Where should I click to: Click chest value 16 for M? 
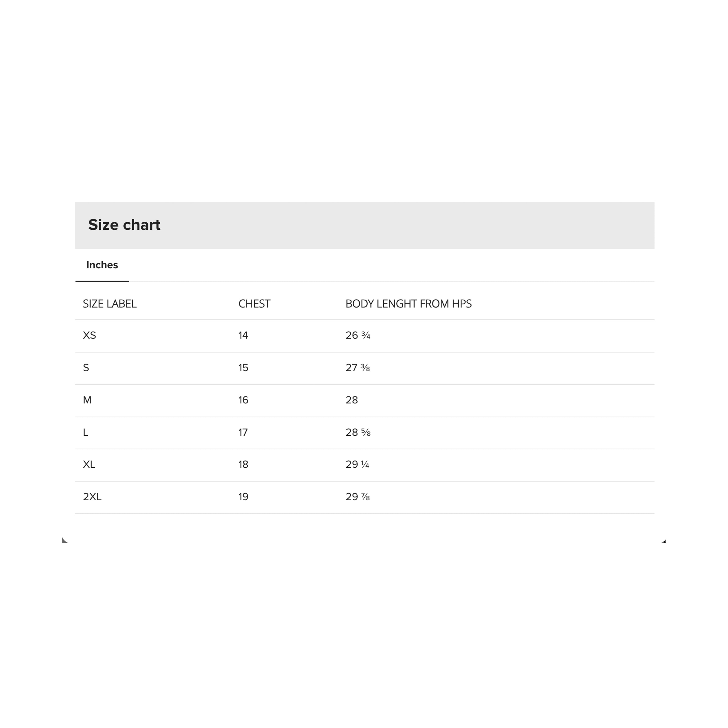click(243, 400)
